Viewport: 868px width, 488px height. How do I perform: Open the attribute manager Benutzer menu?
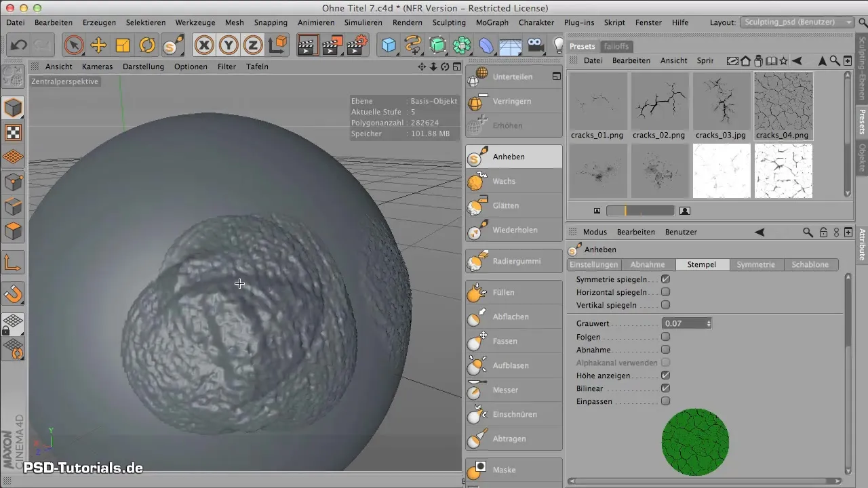(x=682, y=232)
